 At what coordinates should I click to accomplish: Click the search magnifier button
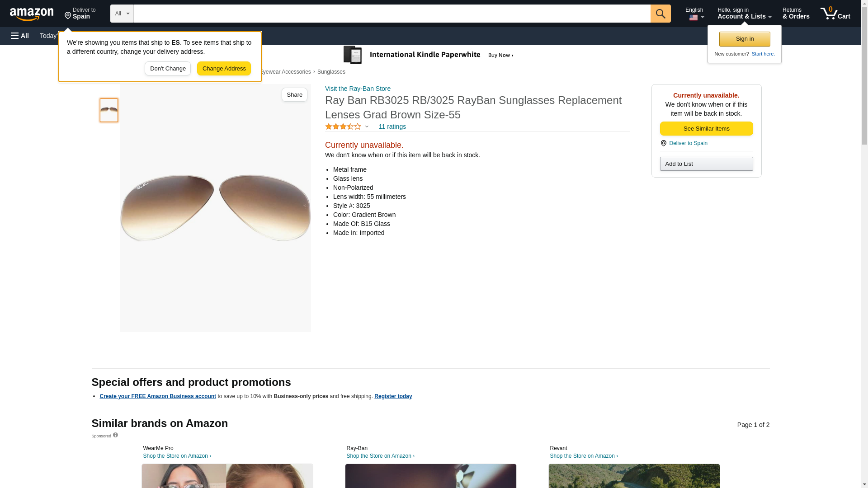(x=660, y=14)
